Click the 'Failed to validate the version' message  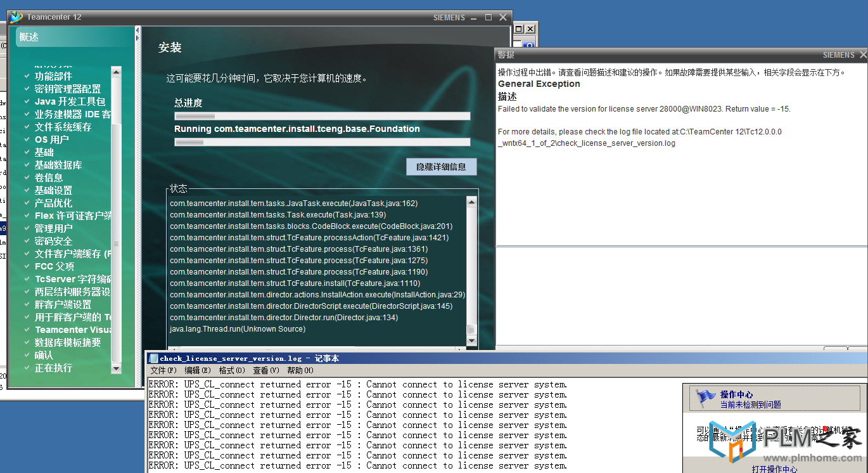pyautogui.click(x=644, y=109)
